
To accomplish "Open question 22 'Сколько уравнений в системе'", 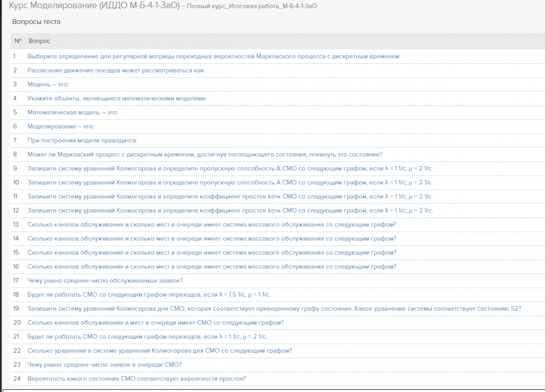I will (160, 351).
